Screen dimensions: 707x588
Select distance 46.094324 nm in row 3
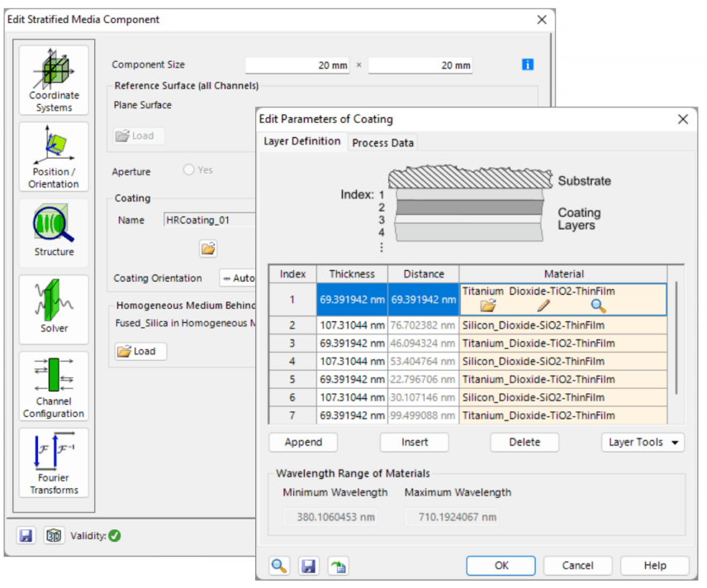pyautogui.click(x=424, y=344)
